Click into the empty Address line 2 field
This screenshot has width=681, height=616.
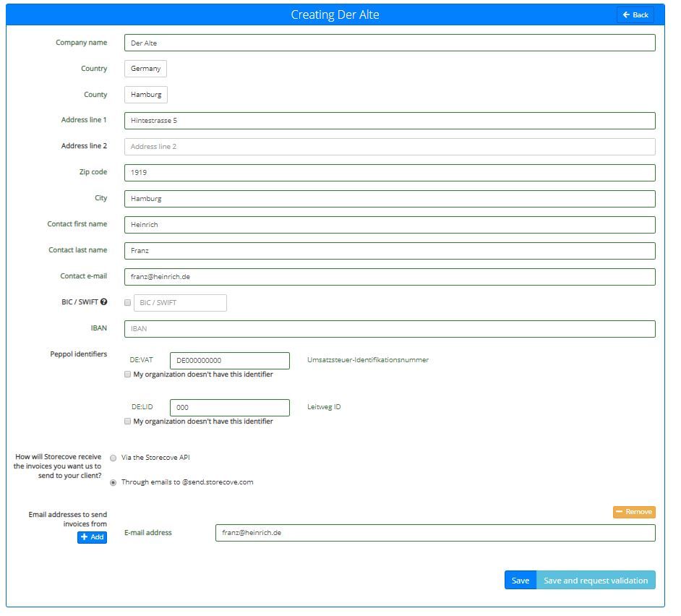pos(390,147)
